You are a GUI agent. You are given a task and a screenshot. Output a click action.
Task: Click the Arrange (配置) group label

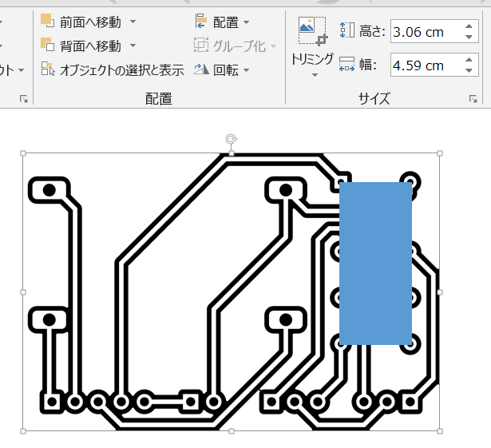click(159, 99)
